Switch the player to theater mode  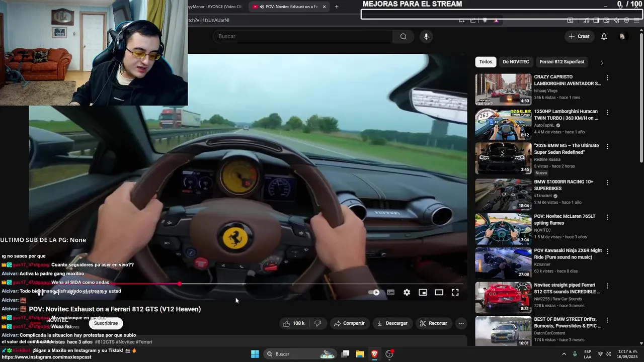tap(439, 292)
